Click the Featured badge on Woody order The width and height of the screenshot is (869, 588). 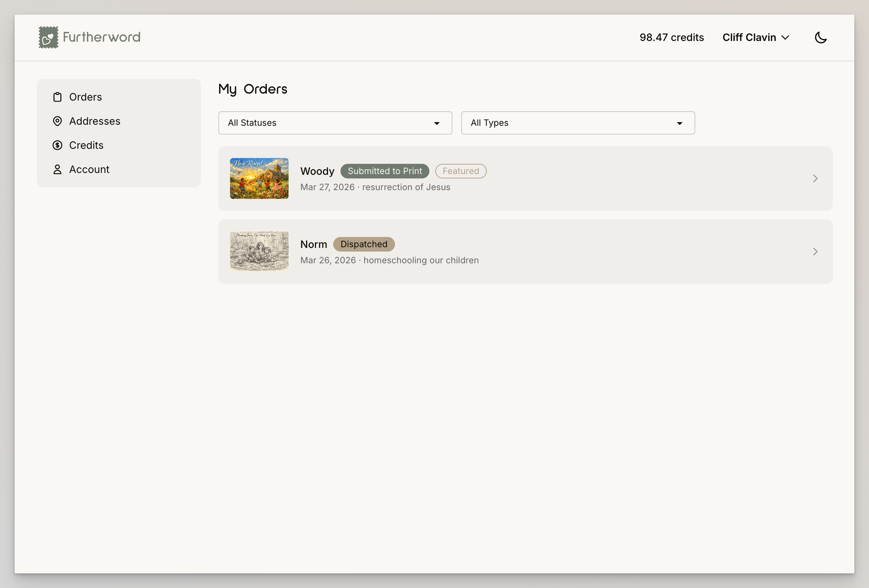point(460,171)
